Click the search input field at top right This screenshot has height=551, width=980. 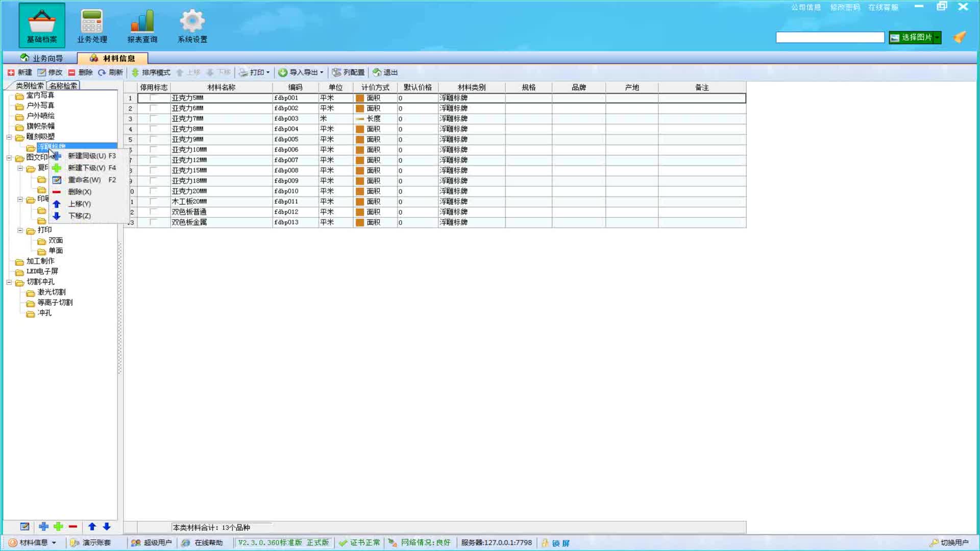[829, 37]
